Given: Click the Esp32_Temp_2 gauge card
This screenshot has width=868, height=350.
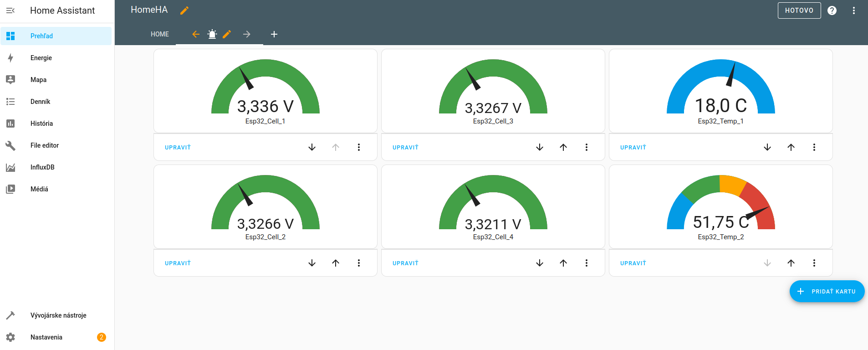Looking at the screenshot, I should click(720, 206).
